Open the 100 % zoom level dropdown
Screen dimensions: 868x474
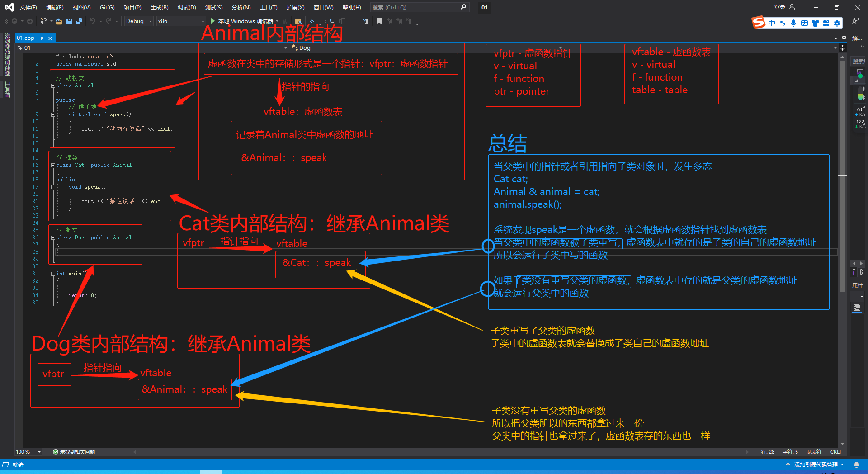click(x=28, y=452)
